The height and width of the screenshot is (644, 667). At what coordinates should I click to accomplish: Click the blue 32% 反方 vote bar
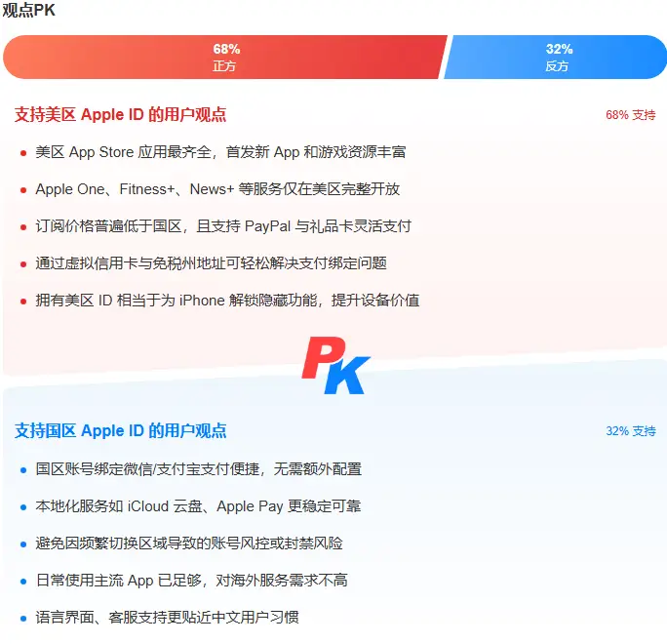[555, 57]
